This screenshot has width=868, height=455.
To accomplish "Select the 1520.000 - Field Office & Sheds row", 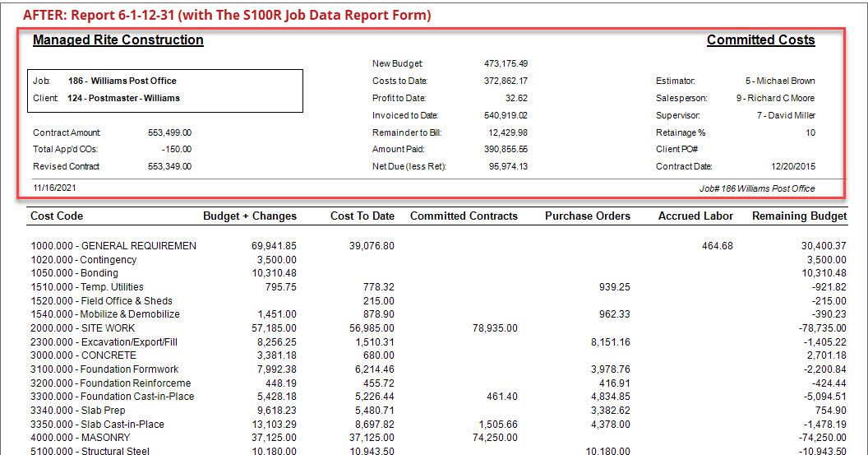I will click(x=438, y=301).
